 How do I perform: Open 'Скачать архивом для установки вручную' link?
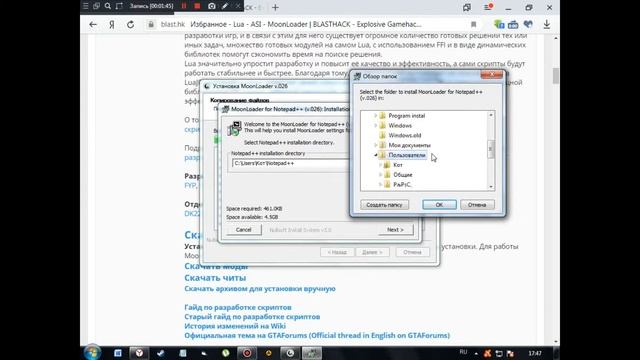click(260, 289)
